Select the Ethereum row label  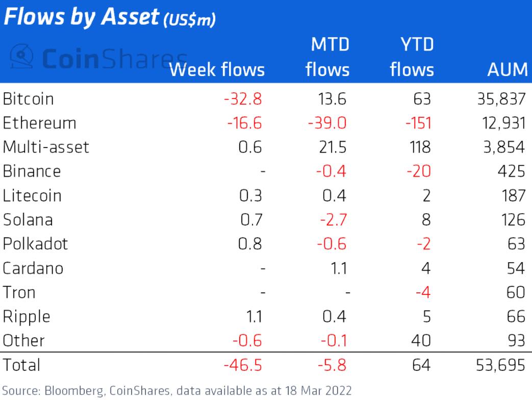39,123
